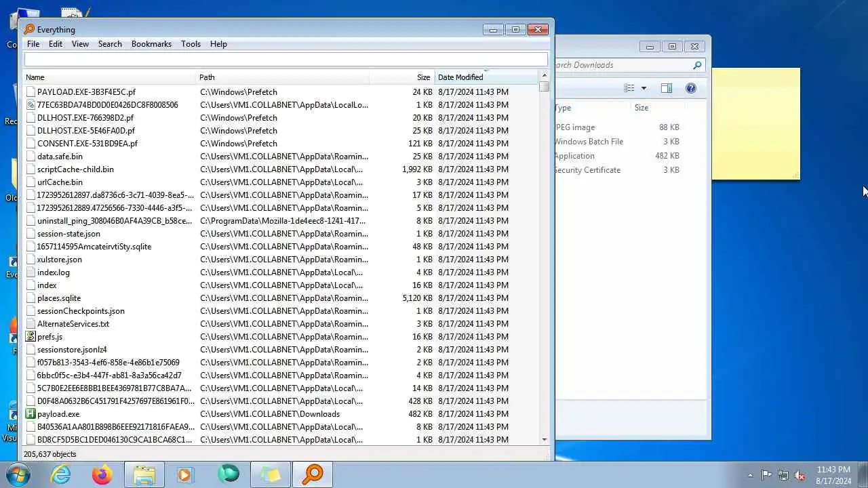Open the Windows Start menu
The image size is (868, 488).
point(18,474)
